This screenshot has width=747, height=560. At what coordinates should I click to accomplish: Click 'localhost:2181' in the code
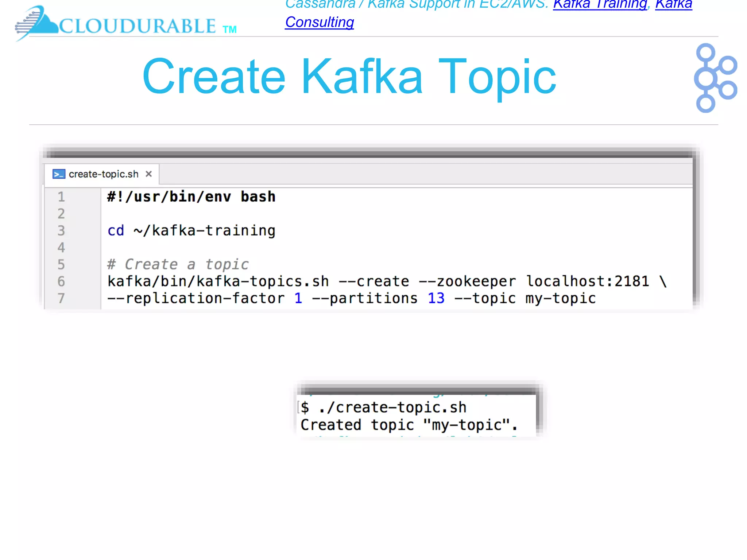click(x=587, y=281)
